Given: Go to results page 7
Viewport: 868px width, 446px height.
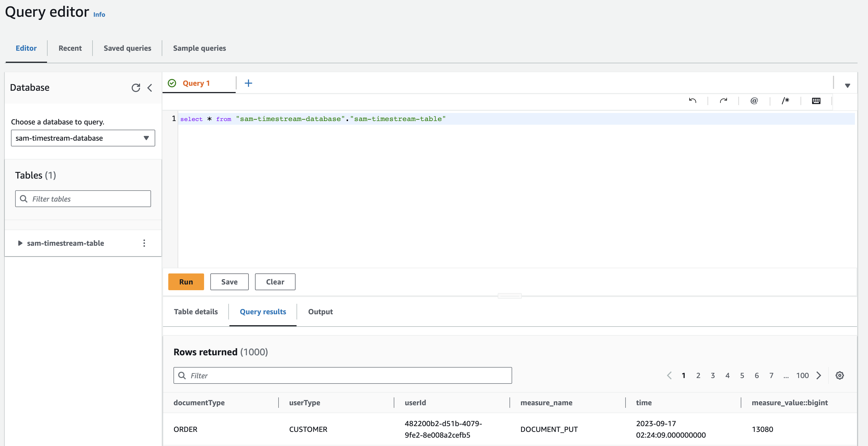Looking at the screenshot, I should point(771,375).
